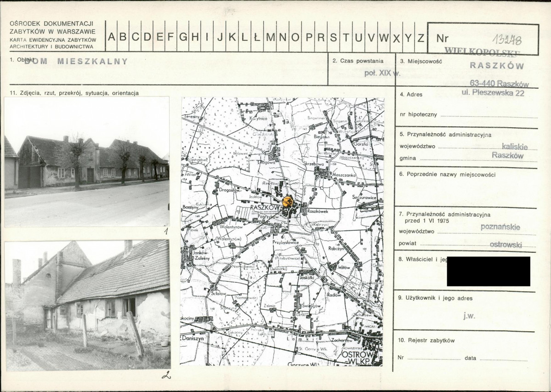Click the Czas powstania value poł. XIX w.
551x392 pixels.
(x=382, y=73)
